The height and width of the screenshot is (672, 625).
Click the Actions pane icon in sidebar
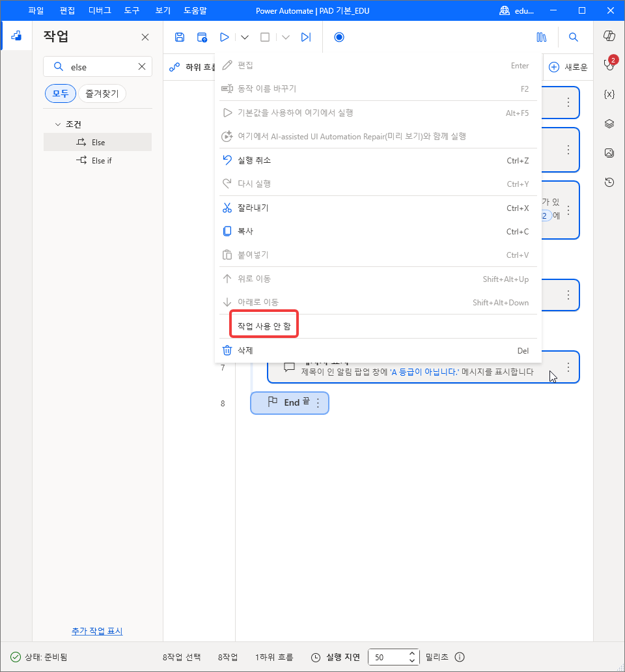point(16,36)
